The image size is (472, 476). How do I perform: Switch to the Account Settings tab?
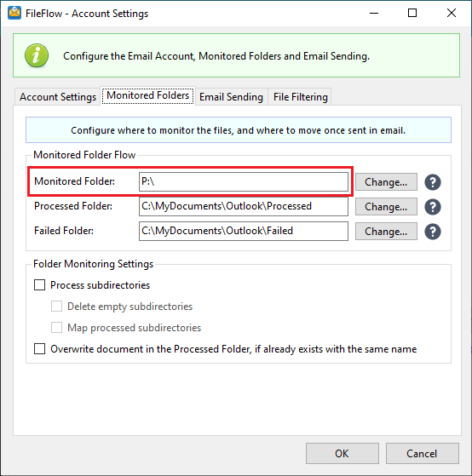point(58,97)
